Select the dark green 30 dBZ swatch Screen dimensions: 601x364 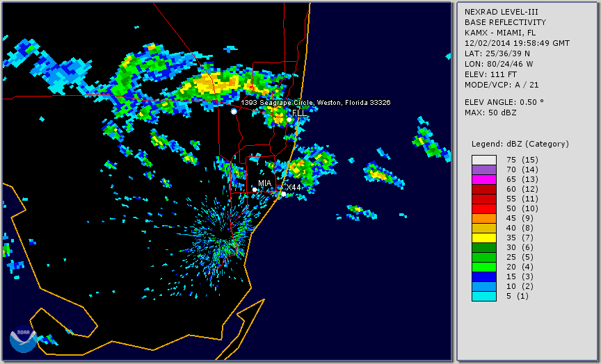click(483, 247)
